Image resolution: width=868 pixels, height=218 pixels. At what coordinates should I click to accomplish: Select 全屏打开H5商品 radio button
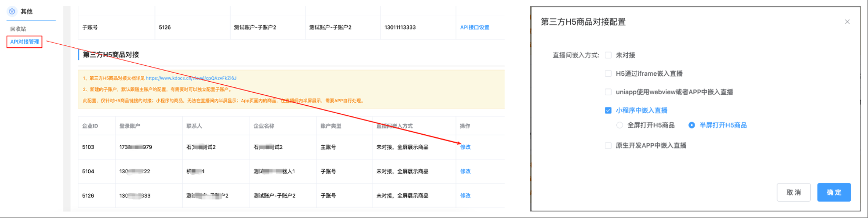619,125
